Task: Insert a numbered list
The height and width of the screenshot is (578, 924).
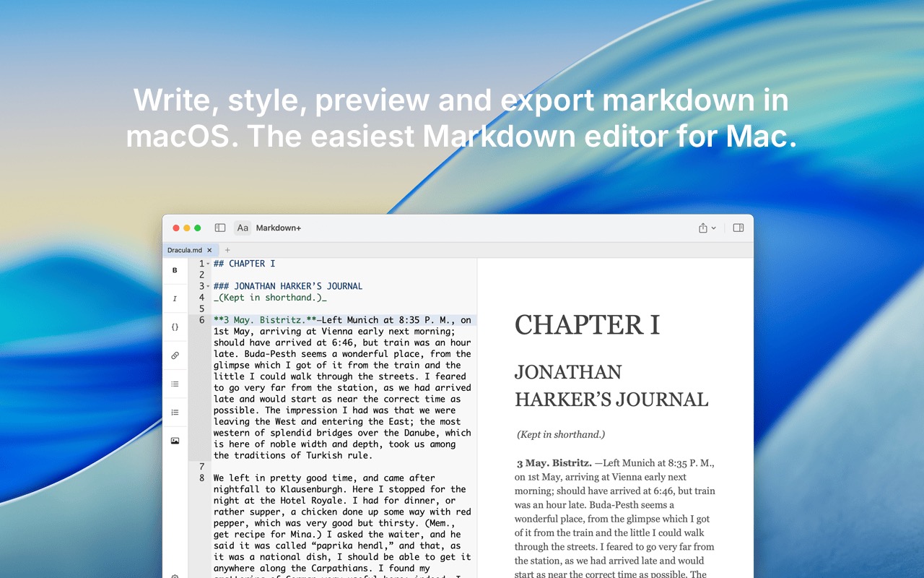Action: tap(175, 412)
